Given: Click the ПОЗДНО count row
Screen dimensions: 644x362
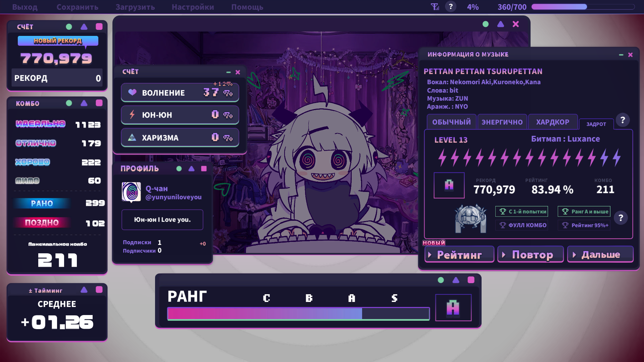Looking at the screenshot, I should coord(60,222).
